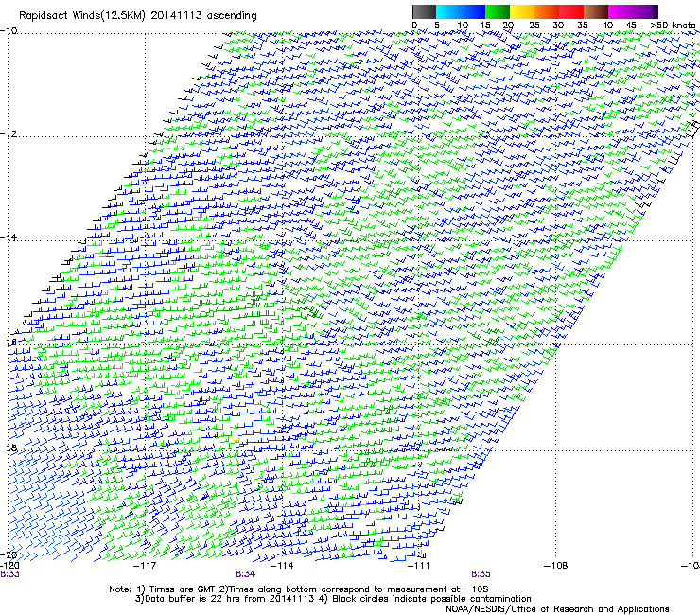
Task: Click the '-114' longitude axis label
Action: tap(282, 566)
